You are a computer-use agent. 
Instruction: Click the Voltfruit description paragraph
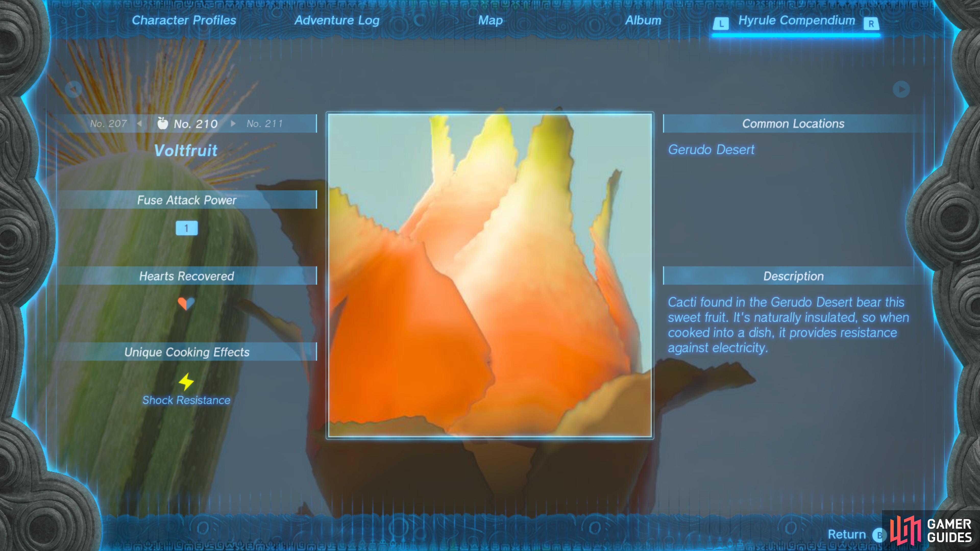tap(788, 325)
